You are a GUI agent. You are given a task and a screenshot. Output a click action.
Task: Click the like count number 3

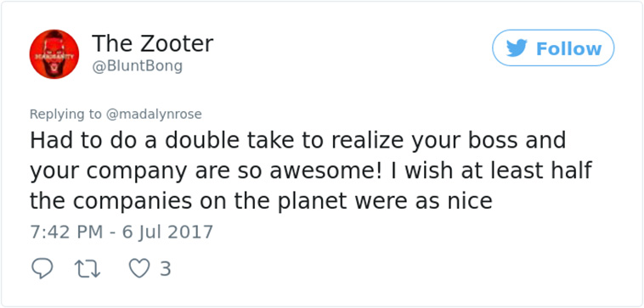(165, 269)
